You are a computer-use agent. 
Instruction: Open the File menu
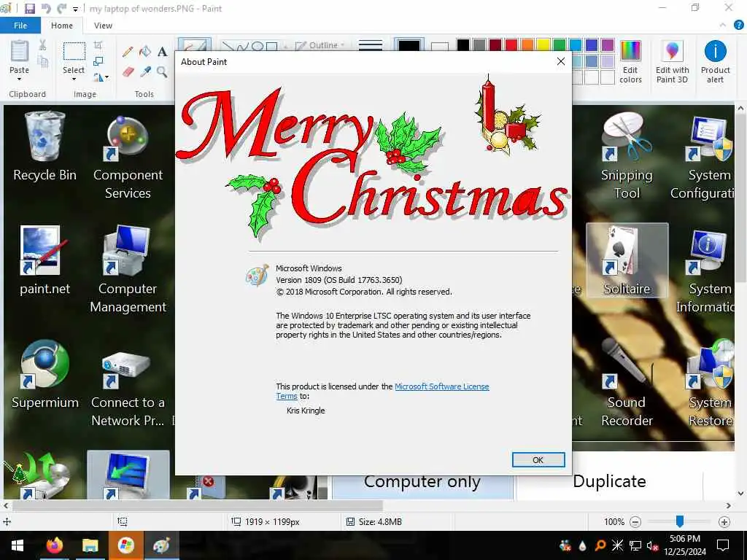20,26
